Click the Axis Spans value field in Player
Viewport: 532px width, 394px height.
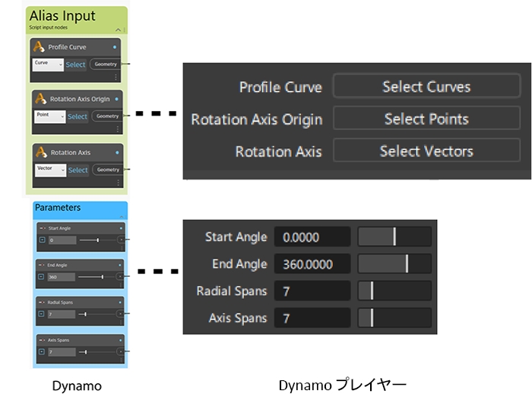(312, 318)
